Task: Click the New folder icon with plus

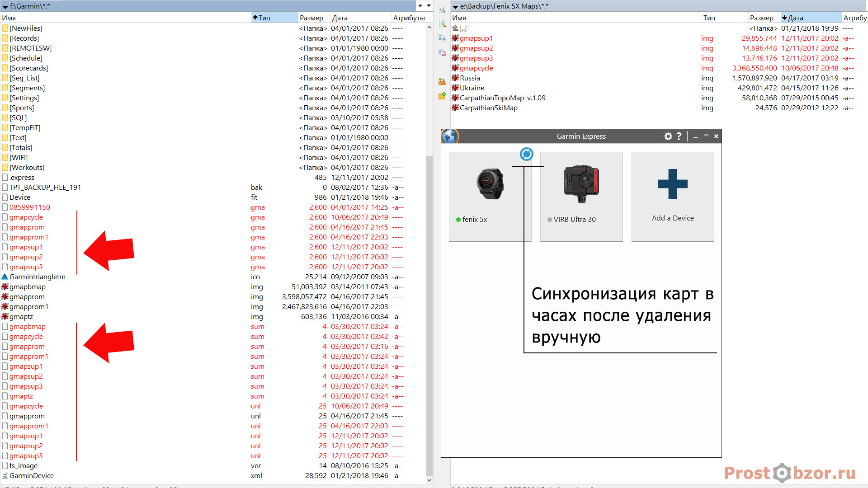Action: point(442,96)
